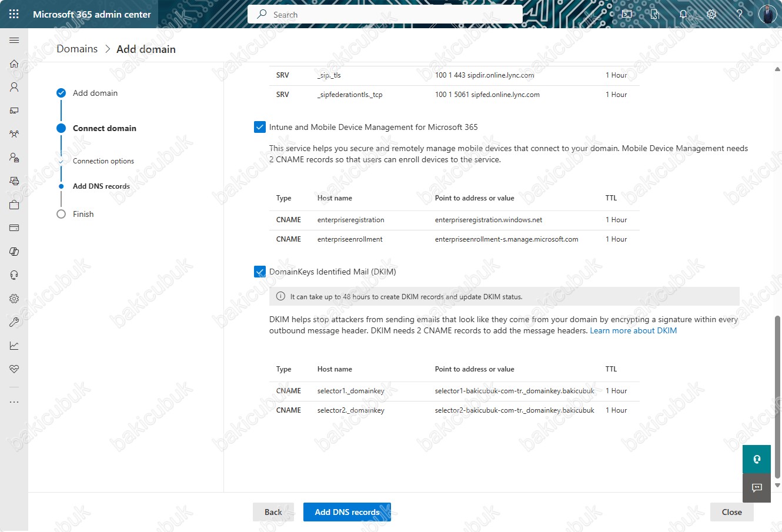782x532 pixels.
Task: Uncheck Intune and Mobile Device Management
Action: [260, 127]
